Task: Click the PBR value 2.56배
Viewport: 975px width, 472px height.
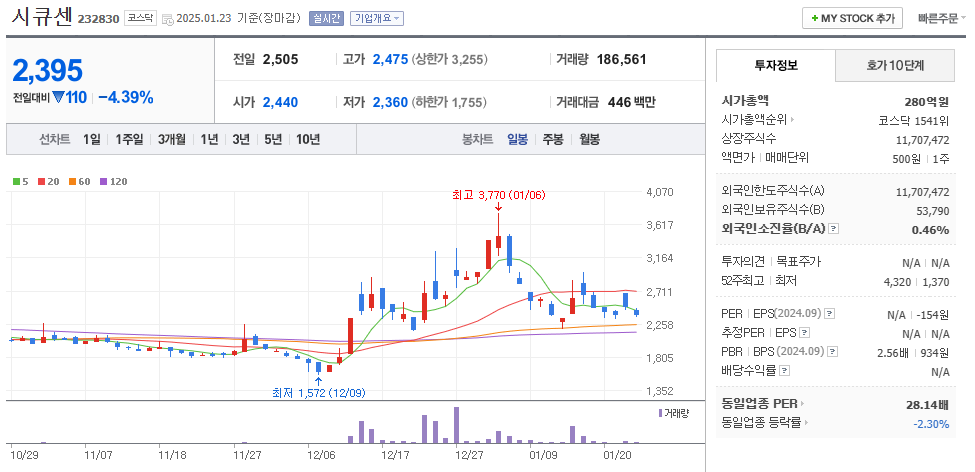Action: 893,353
